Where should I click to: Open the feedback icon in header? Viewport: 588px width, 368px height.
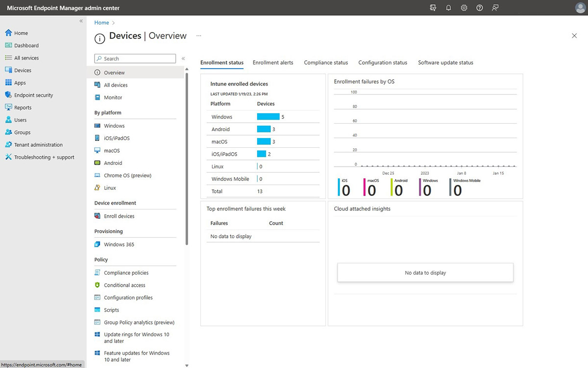coord(495,8)
